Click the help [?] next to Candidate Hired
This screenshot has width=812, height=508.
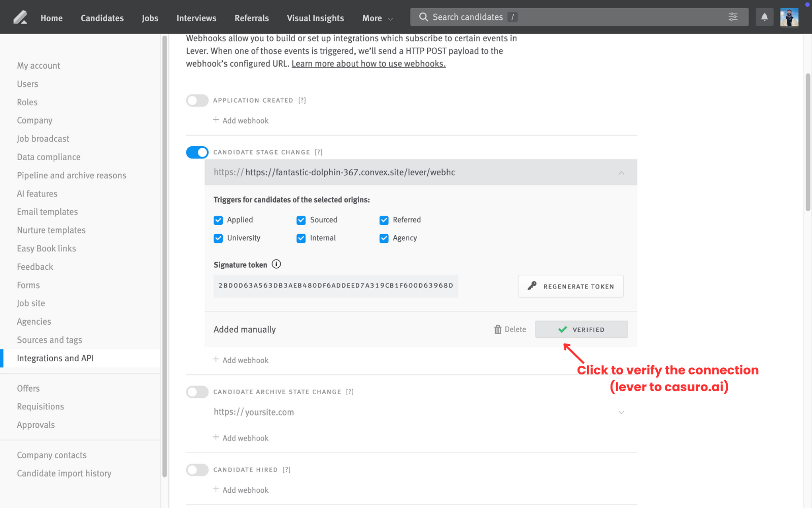click(x=287, y=469)
